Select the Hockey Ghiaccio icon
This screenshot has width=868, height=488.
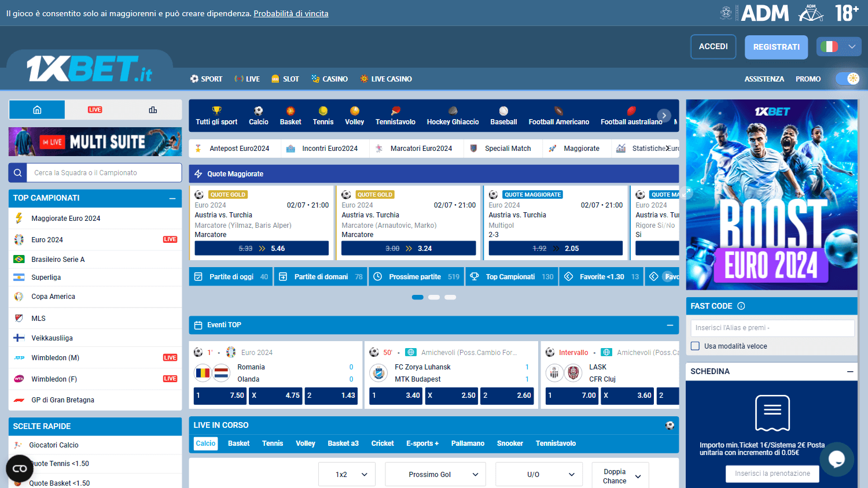coord(453,110)
